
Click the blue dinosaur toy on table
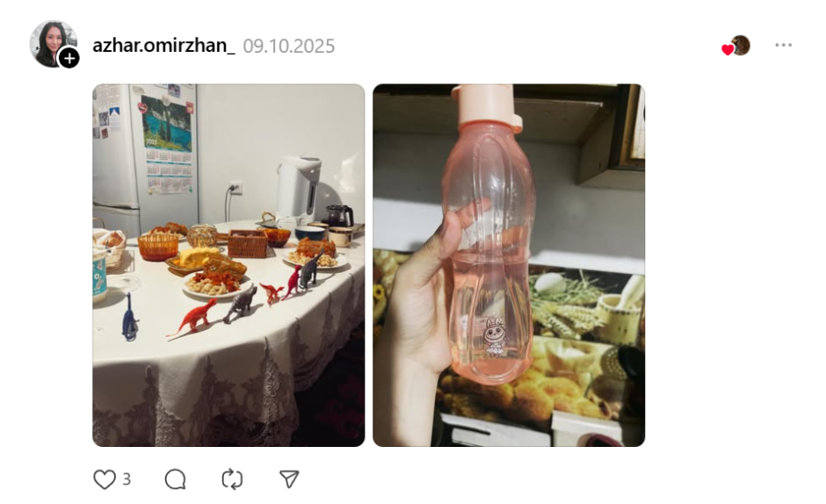click(129, 318)
